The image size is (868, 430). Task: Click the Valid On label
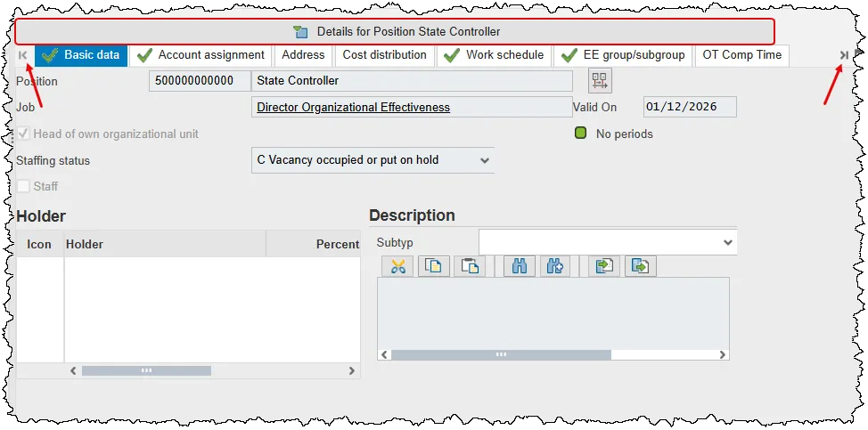click(x=594, y=107)
